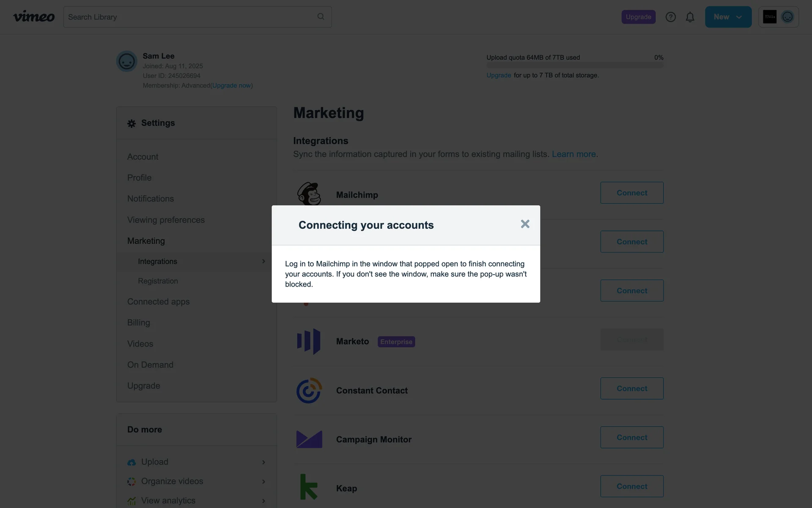Close the Connecting your accounts dialog

click(x=525, y=224)
